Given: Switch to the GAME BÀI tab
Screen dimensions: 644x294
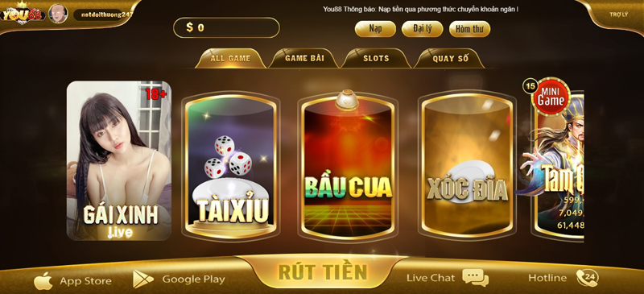Looking at the screenshot, I should coord(304,58).
